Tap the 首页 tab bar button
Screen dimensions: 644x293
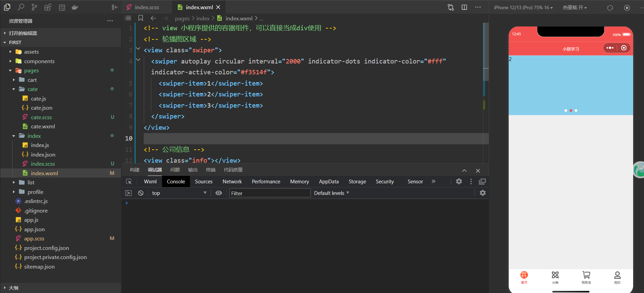[x=524, y=277]
